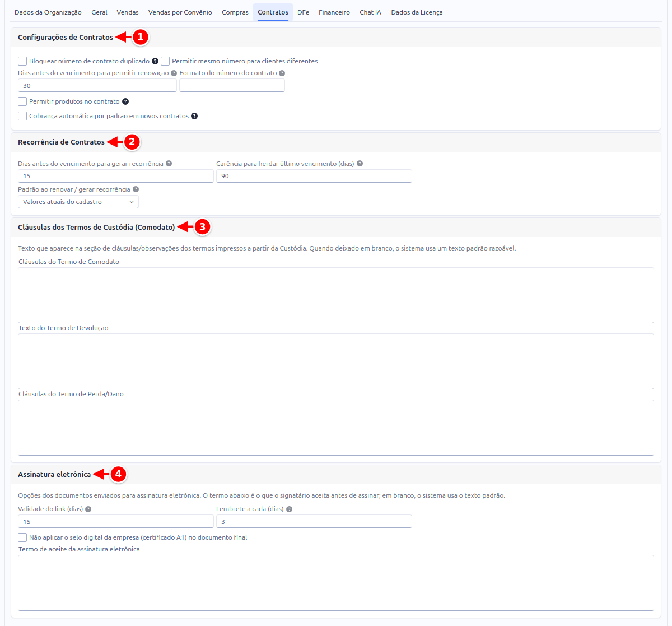Click the renewal days field showing 30
The height and width of the screenshot is (626, 672).
click(97, 86)
